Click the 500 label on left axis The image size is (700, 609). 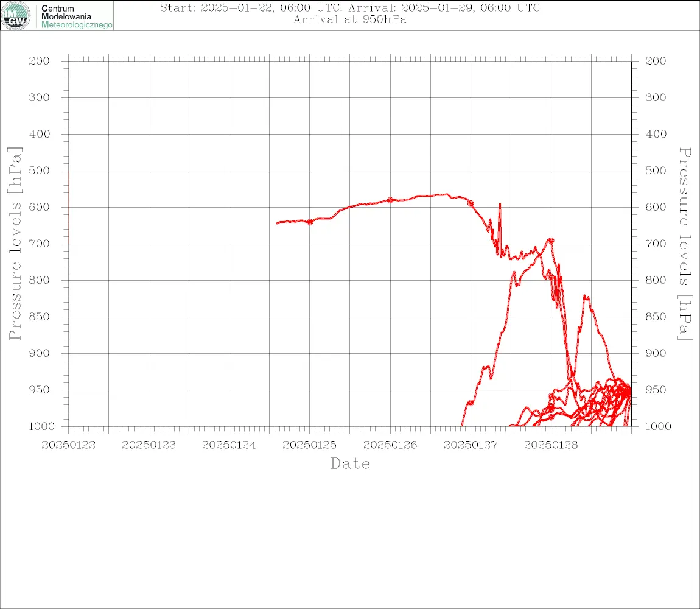click(40, 171)
